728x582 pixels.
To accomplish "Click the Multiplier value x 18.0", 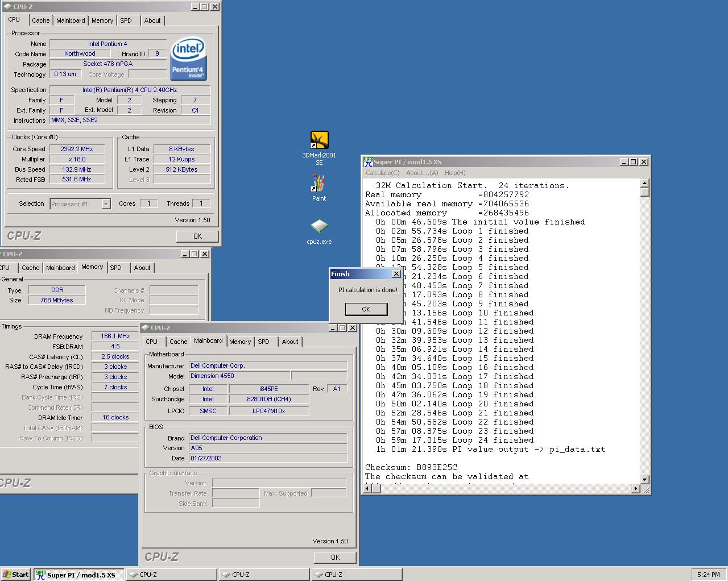I will pos(77,159).
